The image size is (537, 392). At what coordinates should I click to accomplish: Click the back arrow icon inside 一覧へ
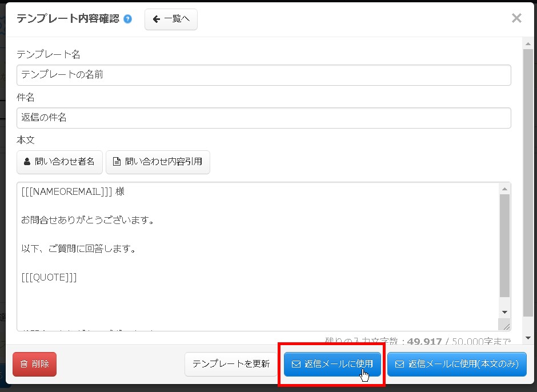point(155,19)
